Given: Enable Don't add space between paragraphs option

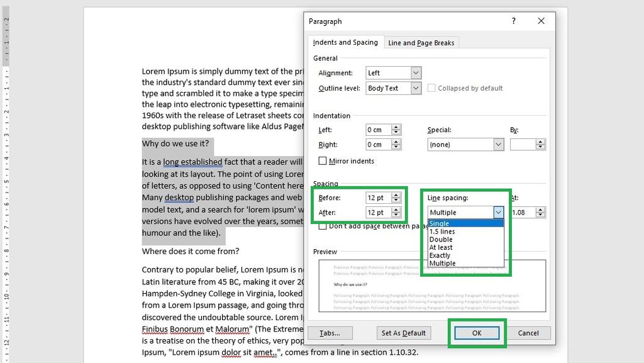Looking at the screenshot, I should [x=323, y=225].
